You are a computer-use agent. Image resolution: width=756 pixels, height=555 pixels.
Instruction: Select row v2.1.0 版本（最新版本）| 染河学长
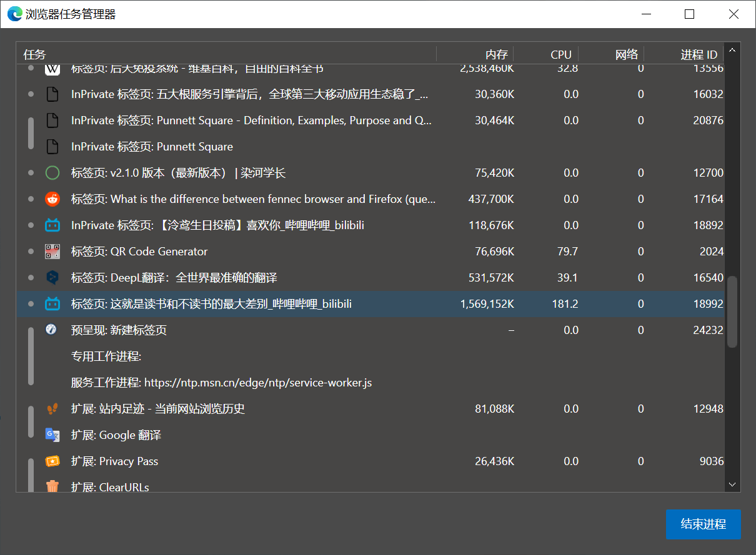(x=371, y=173)
